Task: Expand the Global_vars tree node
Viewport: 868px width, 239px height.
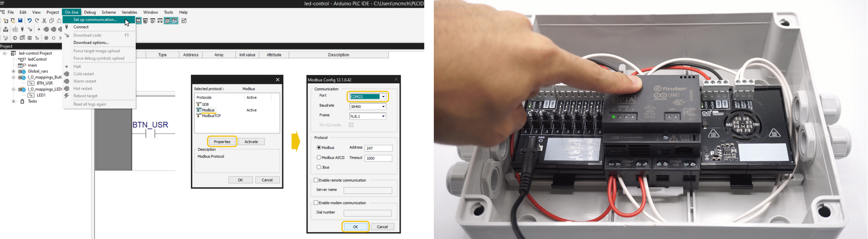Action: pos(13,71)
